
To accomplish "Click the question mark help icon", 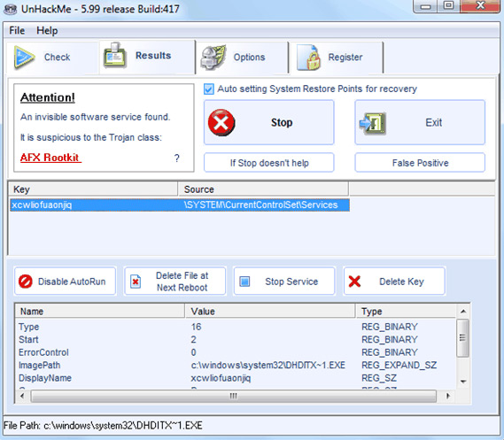I will [177, 158].
